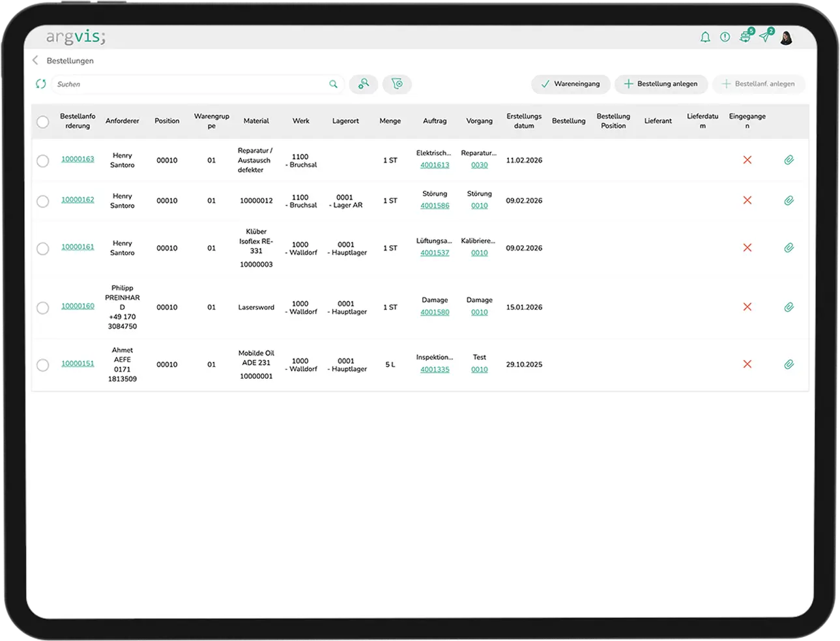Sort by the Erstellungsdatum column header
The image size is (840, 641).
(x=524, y=121)
